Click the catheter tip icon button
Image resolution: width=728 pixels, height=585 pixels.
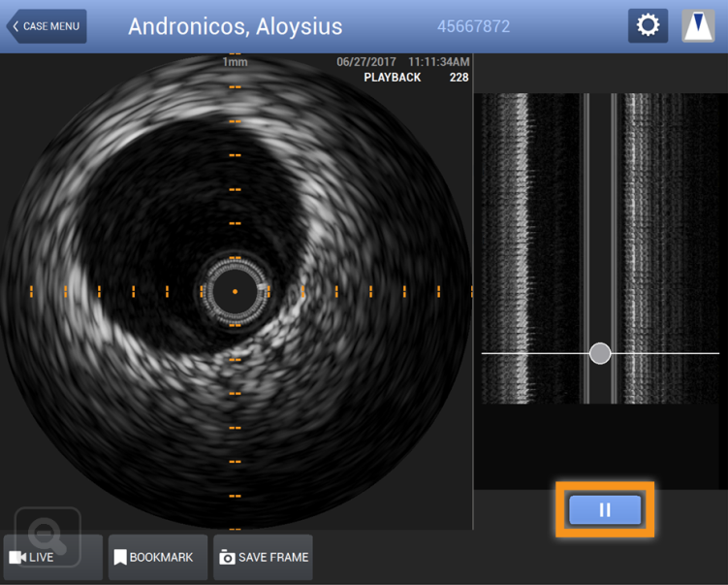[698, 25]
